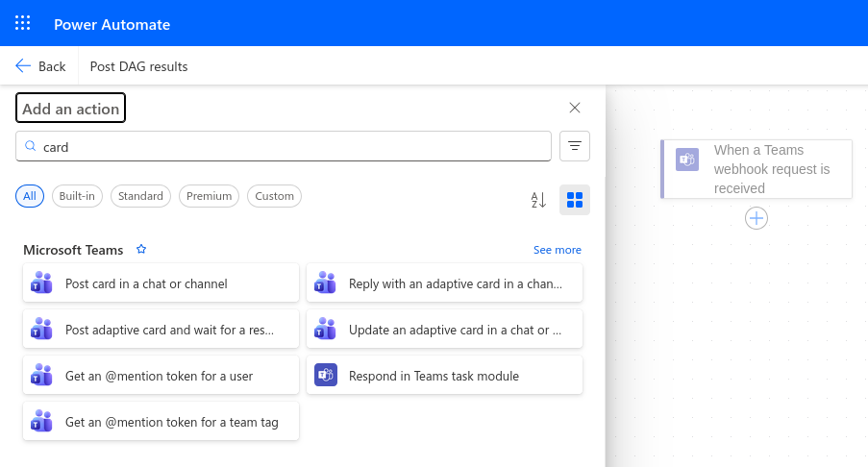Open the app launcher waffle icon
This screenshot has height=467, width=868.
pyautogui.click(x=23, y=23)
